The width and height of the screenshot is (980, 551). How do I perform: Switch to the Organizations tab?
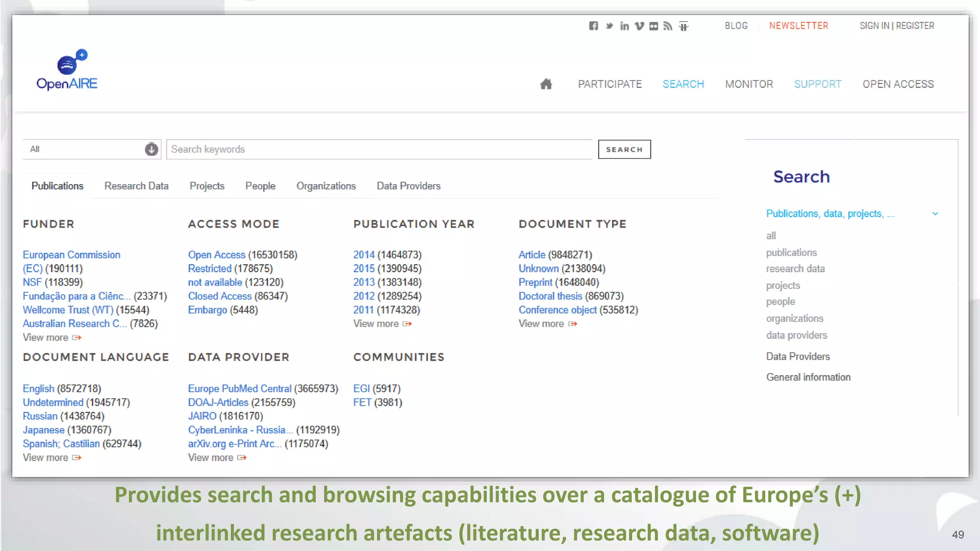click(x=326, y=186)
